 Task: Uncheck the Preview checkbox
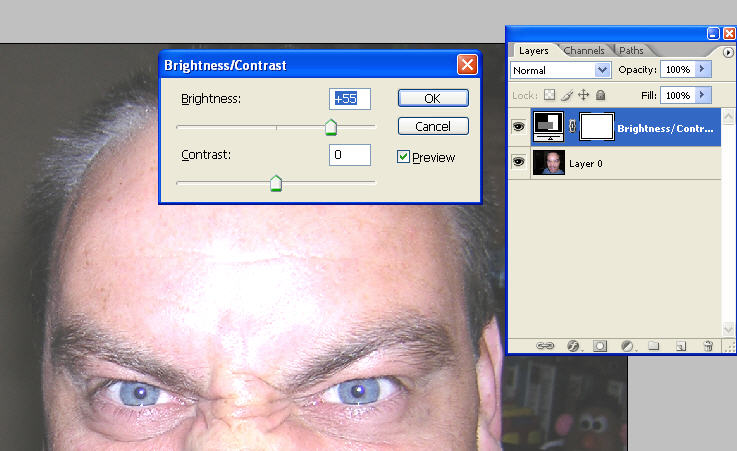coord(403,156)
